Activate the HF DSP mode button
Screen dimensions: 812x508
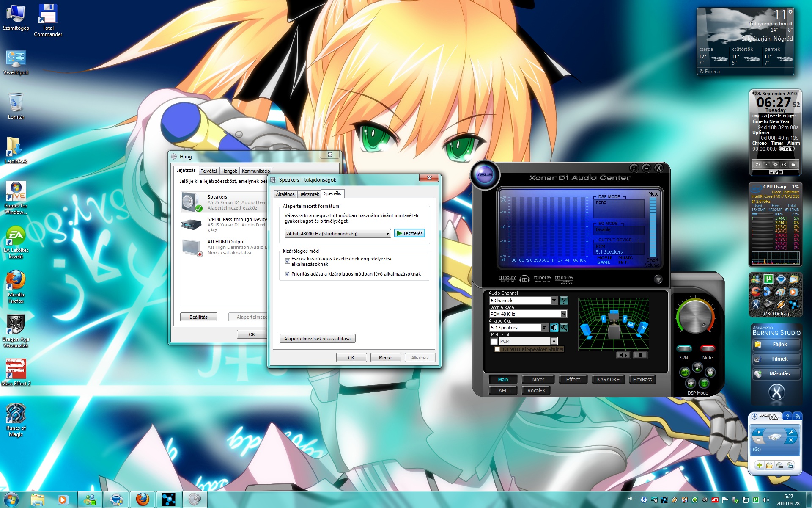[x=691, y=384]
